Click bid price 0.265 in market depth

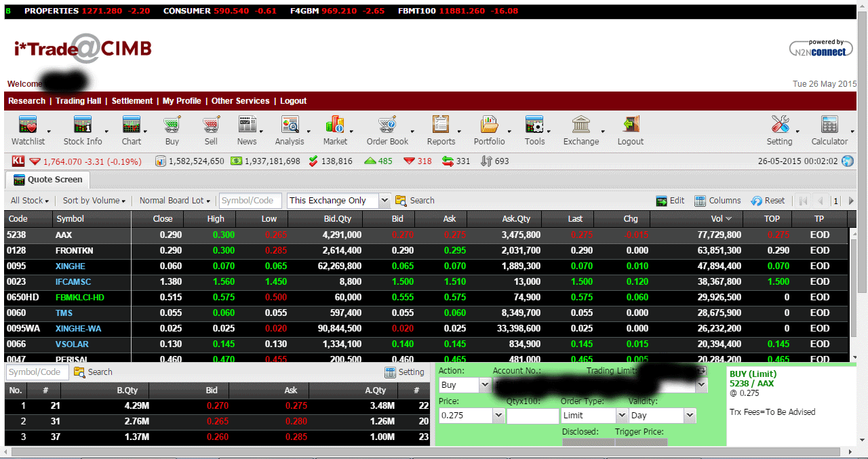tap(217, 422)
